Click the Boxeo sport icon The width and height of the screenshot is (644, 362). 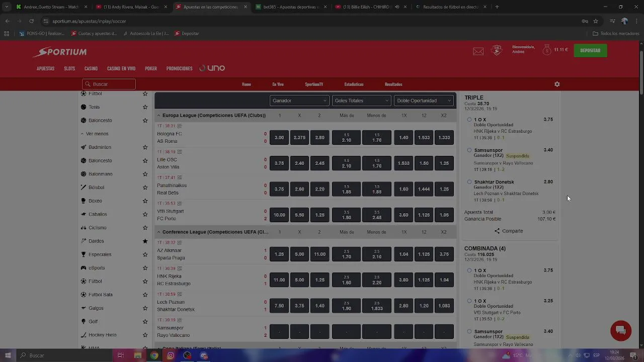(x=84, y=201)
